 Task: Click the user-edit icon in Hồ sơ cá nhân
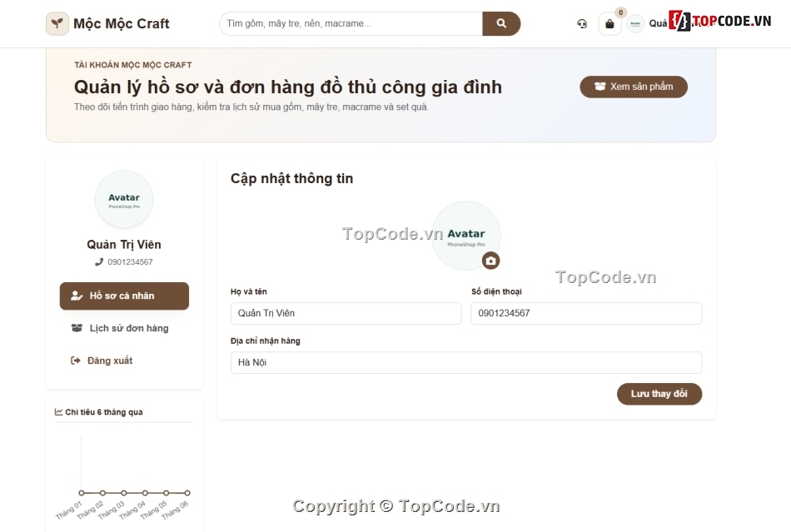tap(77, 296)
